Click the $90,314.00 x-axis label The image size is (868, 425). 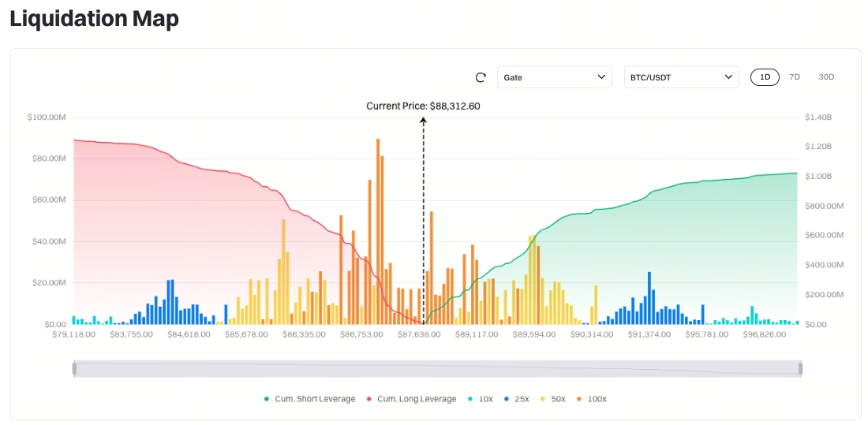(591, 335)
